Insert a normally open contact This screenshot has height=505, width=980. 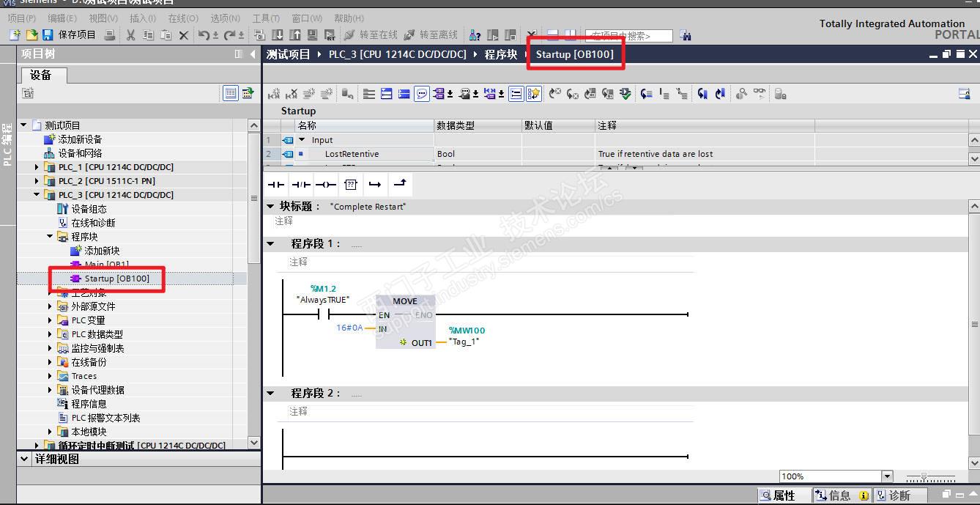(275, 184)
